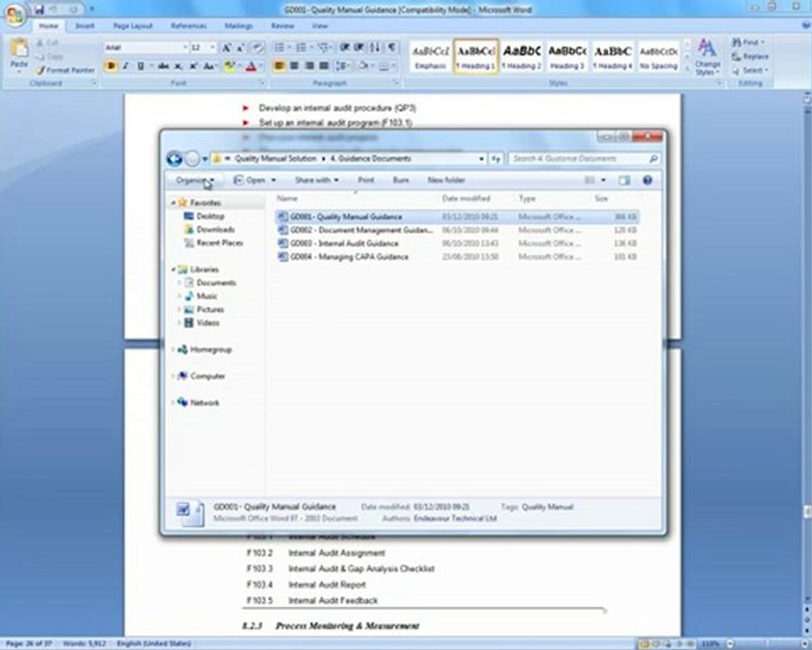Apply the Heading 2 style

click(x=521, y=57)
